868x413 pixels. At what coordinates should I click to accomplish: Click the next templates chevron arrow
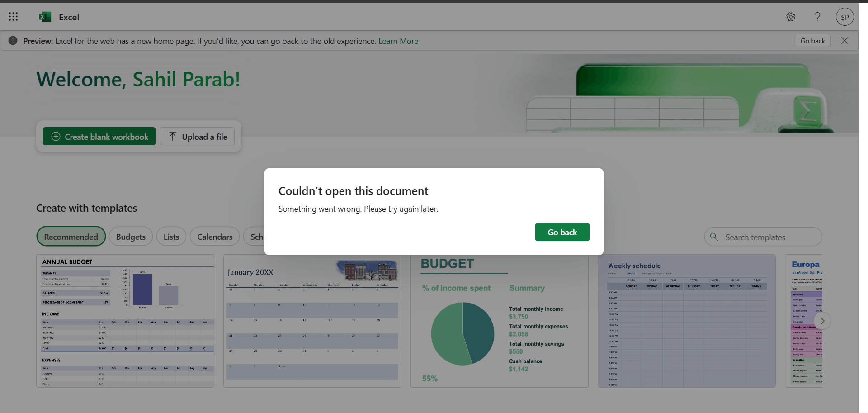[822, 321]
